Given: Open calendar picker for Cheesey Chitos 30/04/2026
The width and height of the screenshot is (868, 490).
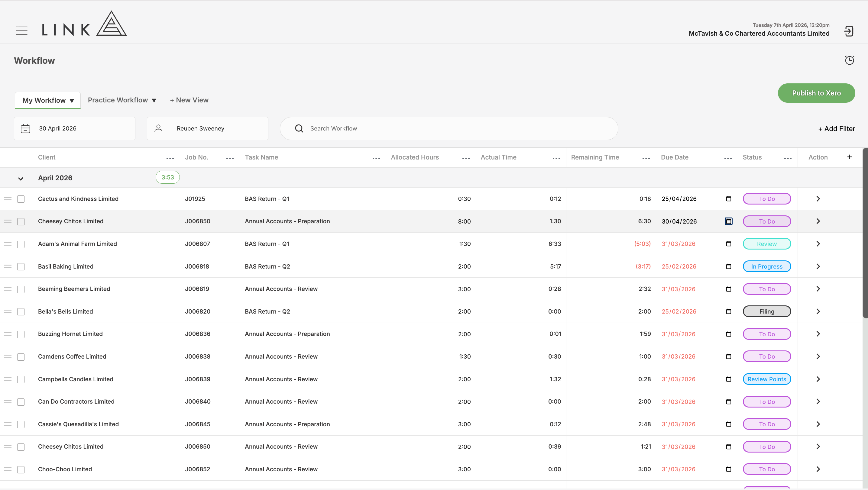Looking at the screenshot, I should 728,221.
